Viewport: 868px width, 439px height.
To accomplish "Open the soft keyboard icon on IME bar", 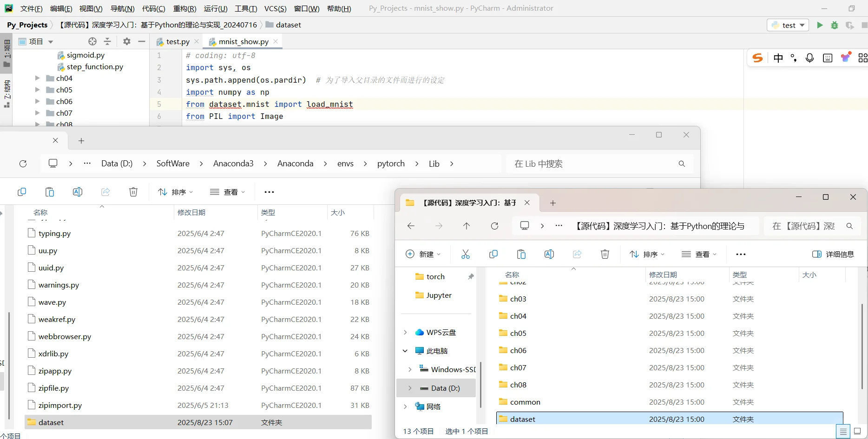I will click(828, 58).
